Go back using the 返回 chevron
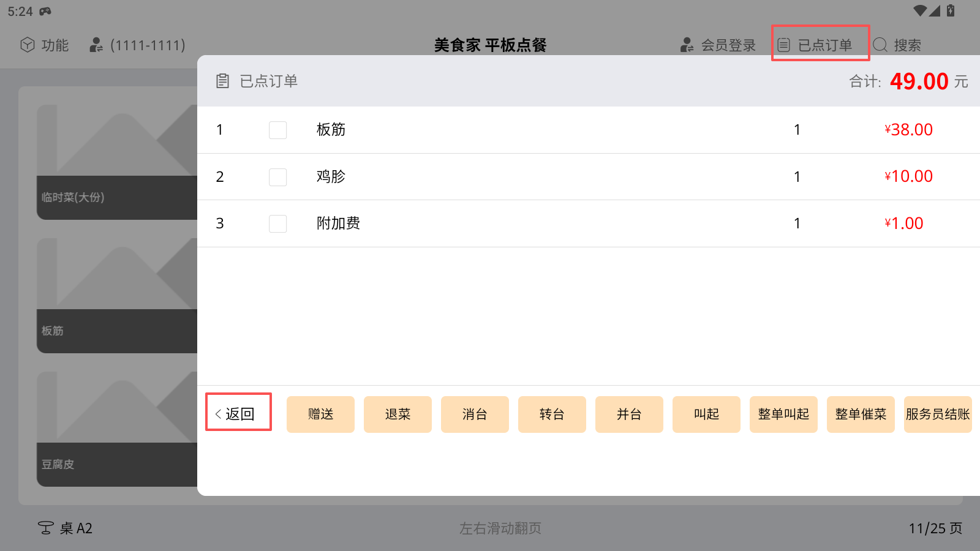The image size is (980, 551). (x=219, y=414)
